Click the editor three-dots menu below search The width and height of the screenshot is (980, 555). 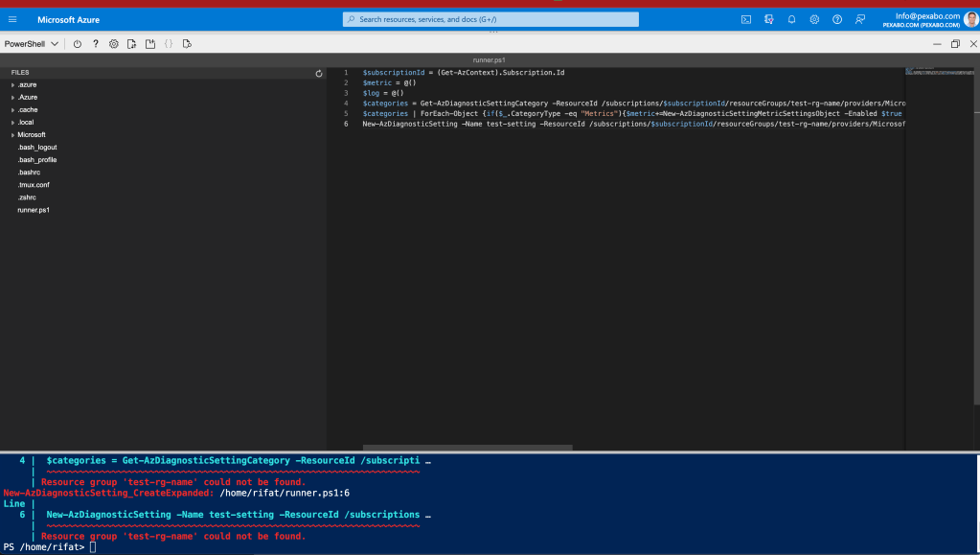(x=493, y=32)
